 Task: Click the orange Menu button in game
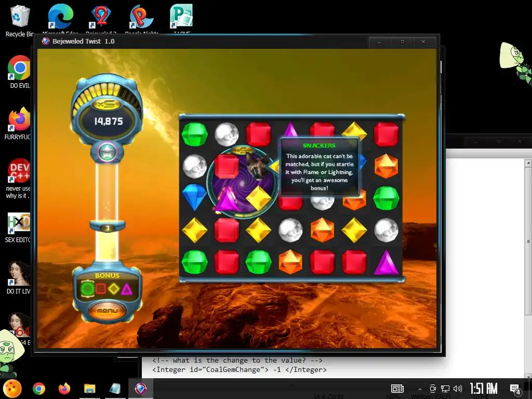click(x=107, y=310)
